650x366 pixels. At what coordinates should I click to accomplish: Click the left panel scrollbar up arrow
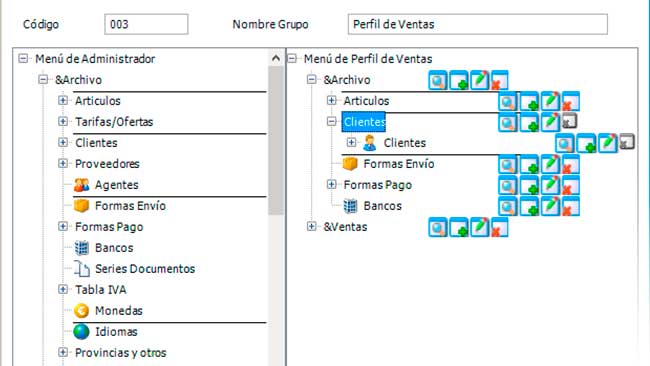pos(276,58)
